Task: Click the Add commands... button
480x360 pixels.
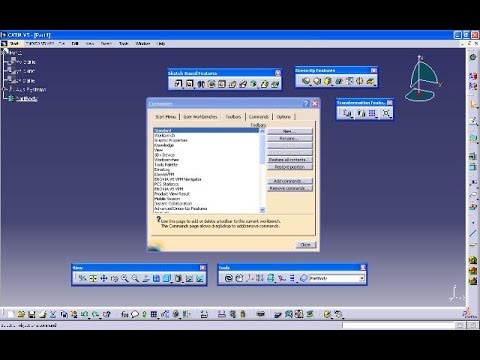Action: pos(290,181)
